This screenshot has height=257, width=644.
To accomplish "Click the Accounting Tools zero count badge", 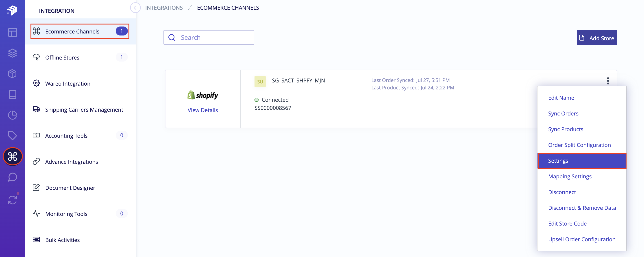I will 122,135.
